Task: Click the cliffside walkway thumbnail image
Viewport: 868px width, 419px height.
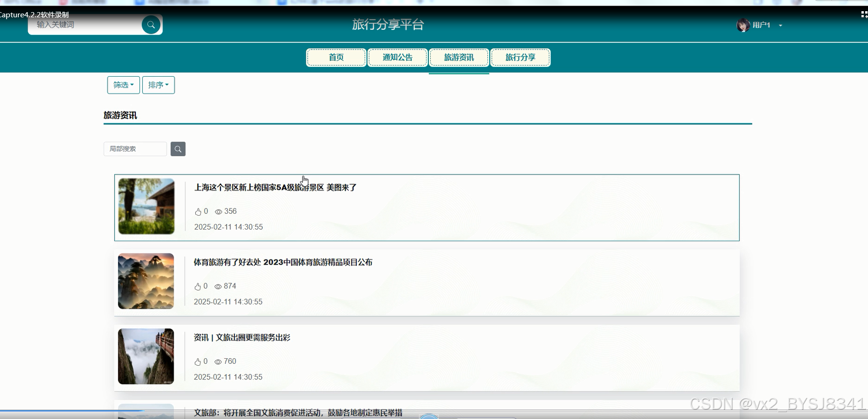Action: [146, 356]
